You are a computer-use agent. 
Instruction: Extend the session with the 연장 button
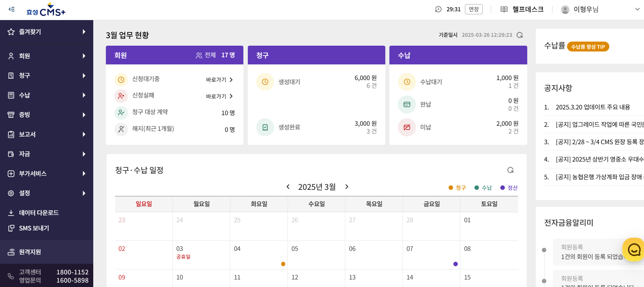474,9
